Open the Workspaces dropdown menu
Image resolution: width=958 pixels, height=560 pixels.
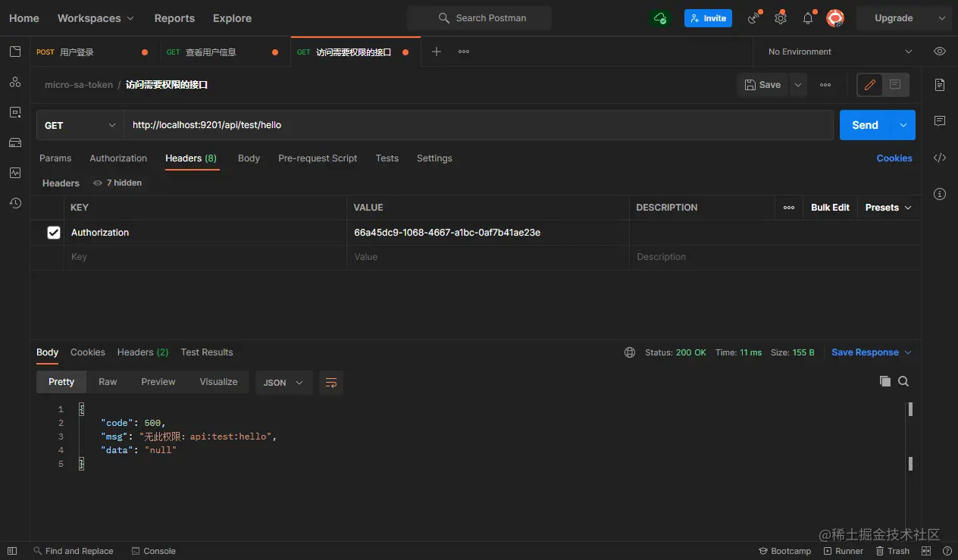tap(95, 18)
